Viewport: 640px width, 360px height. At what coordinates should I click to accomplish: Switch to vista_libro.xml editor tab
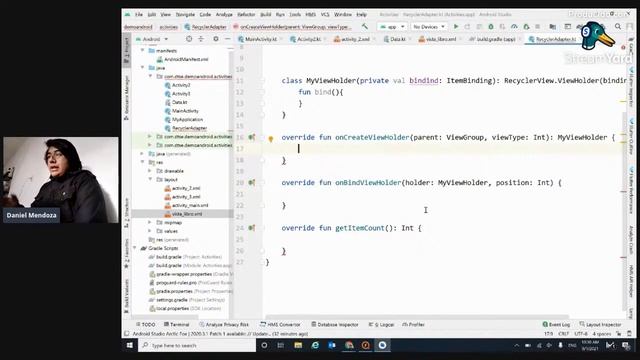440,39
